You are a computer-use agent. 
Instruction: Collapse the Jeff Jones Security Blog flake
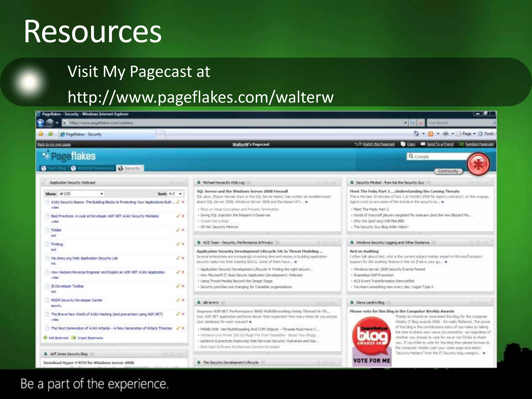click(x=45, y=354)
